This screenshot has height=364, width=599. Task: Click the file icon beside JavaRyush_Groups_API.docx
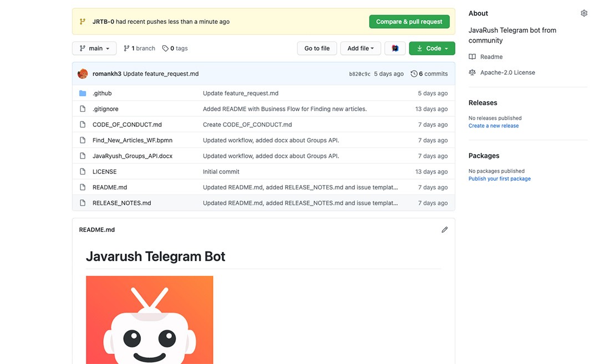coord(83,156)
